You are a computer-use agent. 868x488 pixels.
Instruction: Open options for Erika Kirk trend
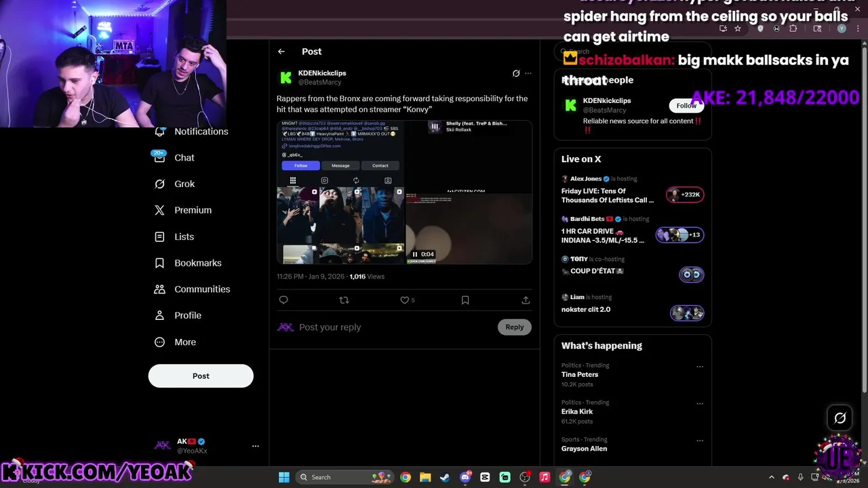point(700,404)
